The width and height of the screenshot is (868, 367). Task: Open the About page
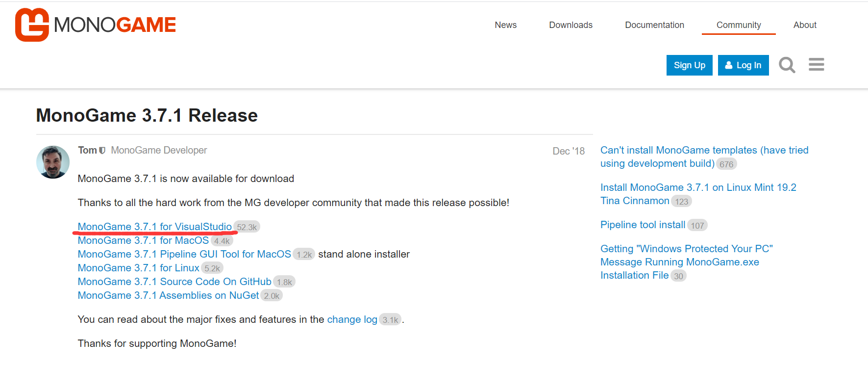(804, 25)
